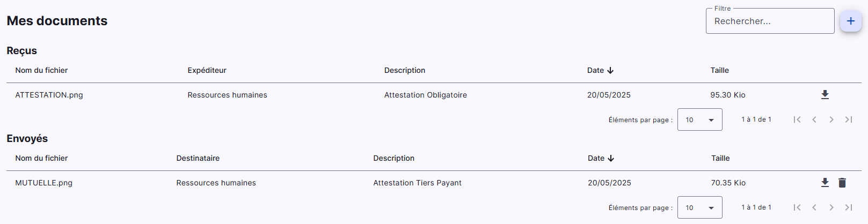Open items per page dropdown in Reçus

[700, 120]
